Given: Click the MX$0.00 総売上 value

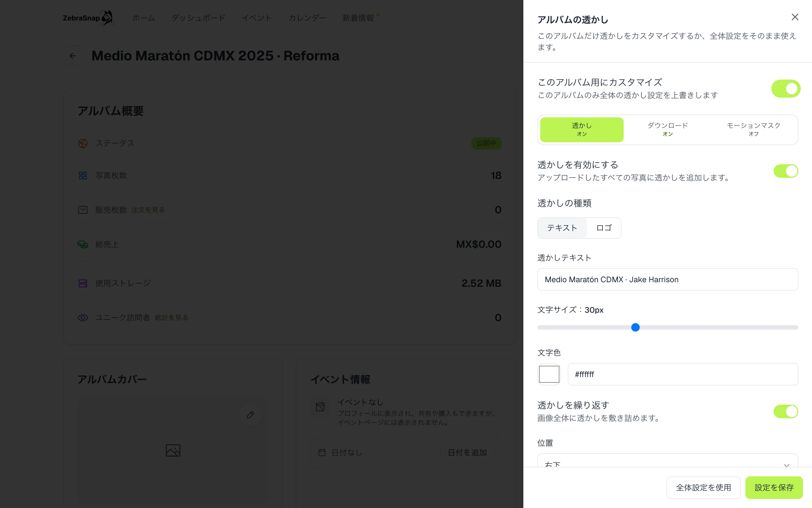Looking at the screenshot, I should click(x=478, y=244).
